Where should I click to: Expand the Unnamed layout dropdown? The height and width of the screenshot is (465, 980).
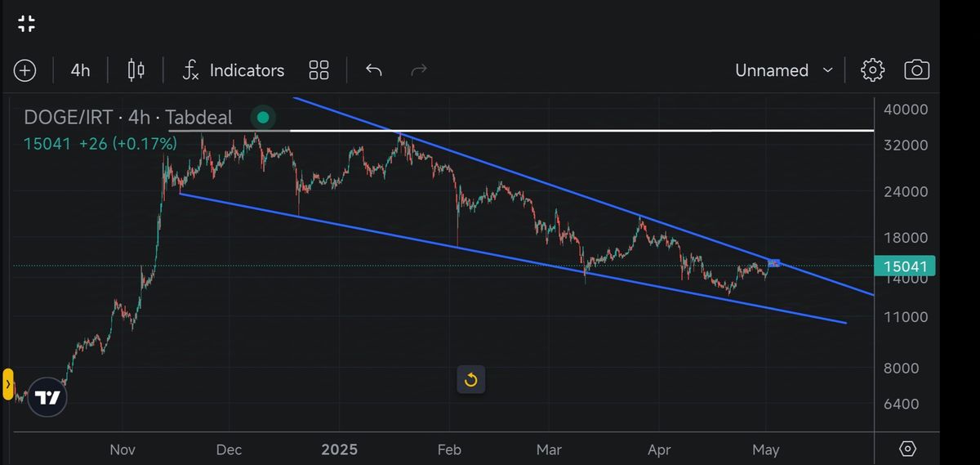[783, 70]
